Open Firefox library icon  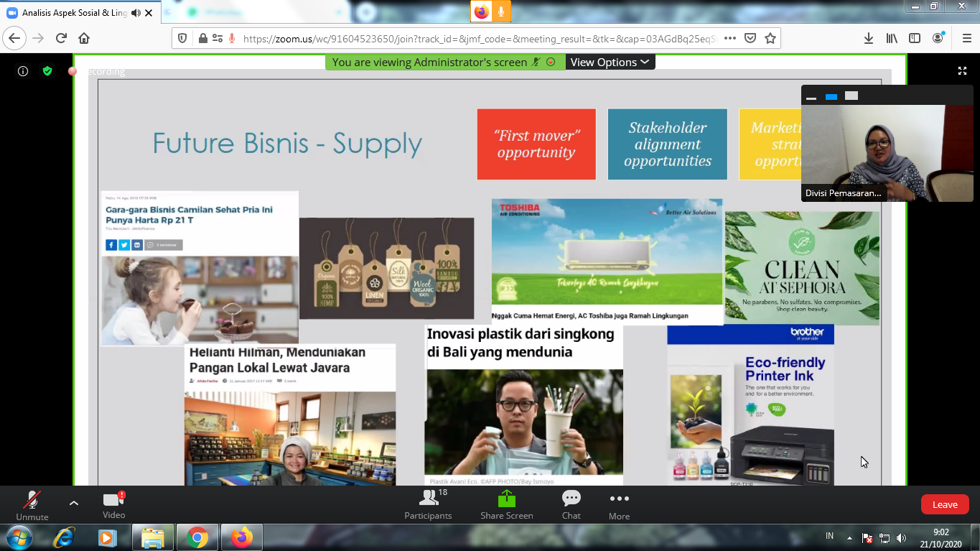pyautogui.click(x=892, y=39)
